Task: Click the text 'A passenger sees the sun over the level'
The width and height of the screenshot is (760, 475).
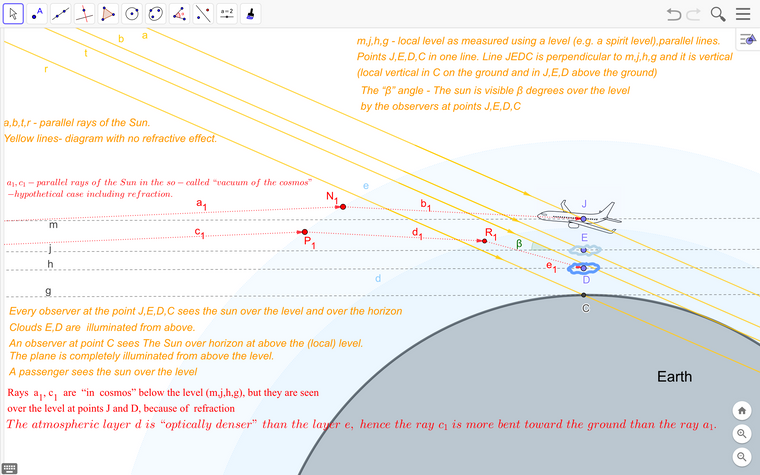Action: point(103,372)
